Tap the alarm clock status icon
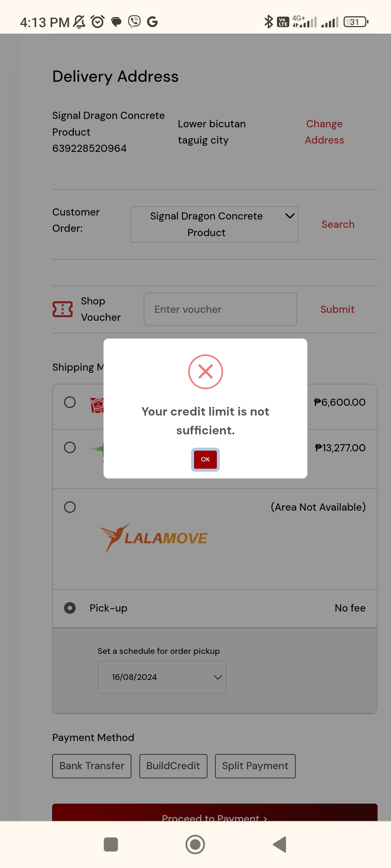Screen dimensions: 391x868 (98, 22)
